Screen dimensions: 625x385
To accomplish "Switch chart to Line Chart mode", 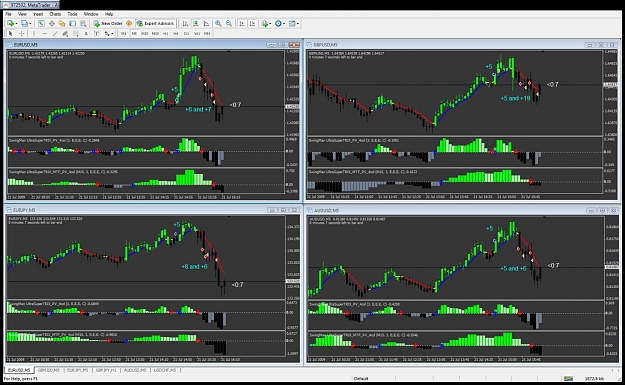I will tap(206, 24).
